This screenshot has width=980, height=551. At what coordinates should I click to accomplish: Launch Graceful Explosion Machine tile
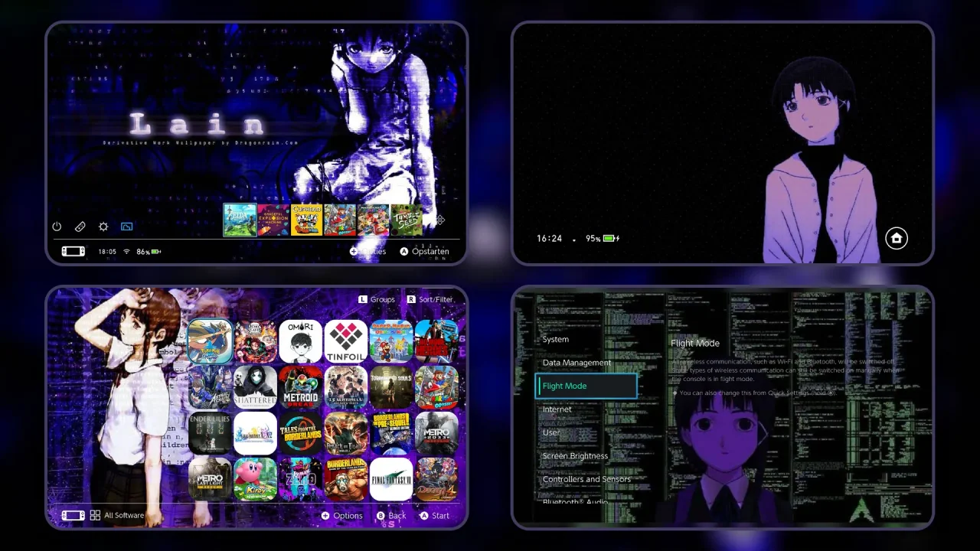pos(273,220)
